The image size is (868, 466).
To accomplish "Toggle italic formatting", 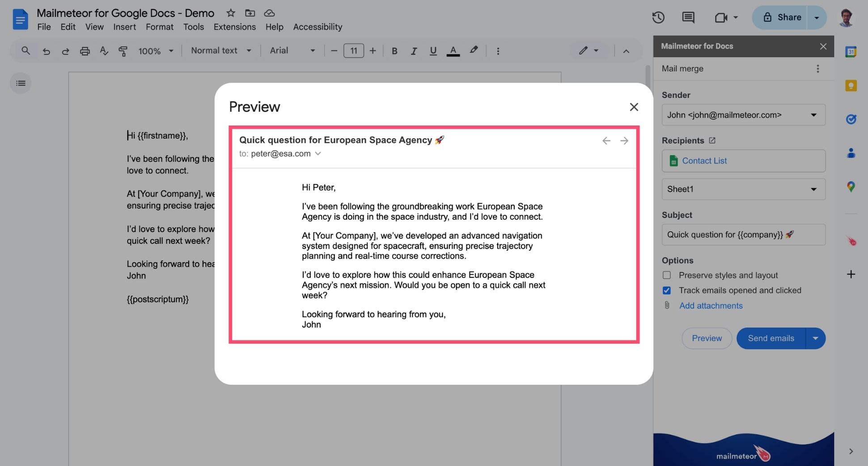I will pos(414,51).
